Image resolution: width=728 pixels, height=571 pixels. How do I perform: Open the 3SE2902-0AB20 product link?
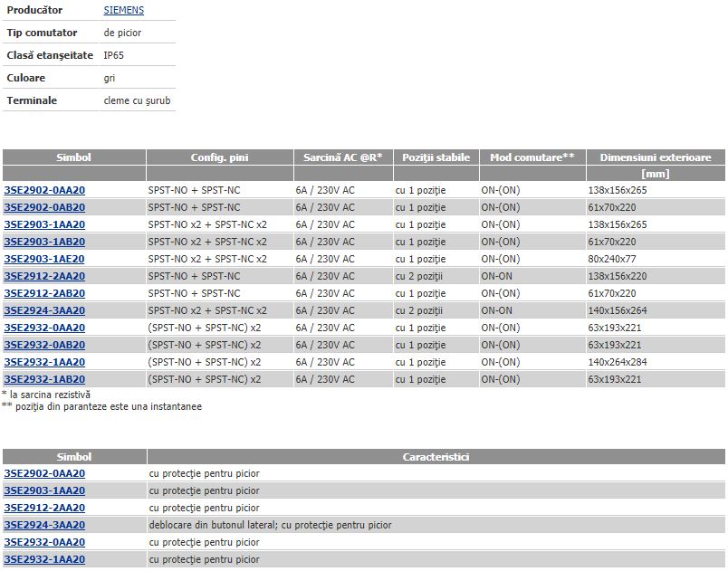(x=44, y=207)
